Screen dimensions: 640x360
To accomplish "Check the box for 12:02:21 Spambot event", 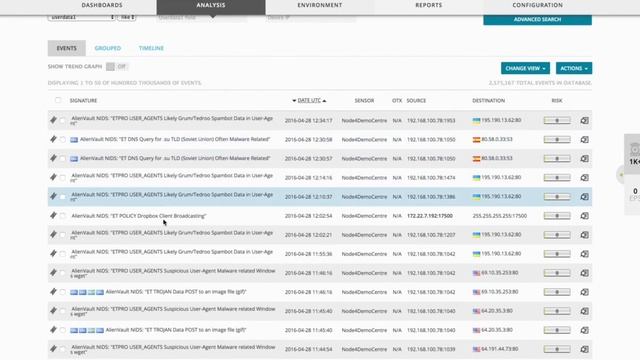I will 62,235.
